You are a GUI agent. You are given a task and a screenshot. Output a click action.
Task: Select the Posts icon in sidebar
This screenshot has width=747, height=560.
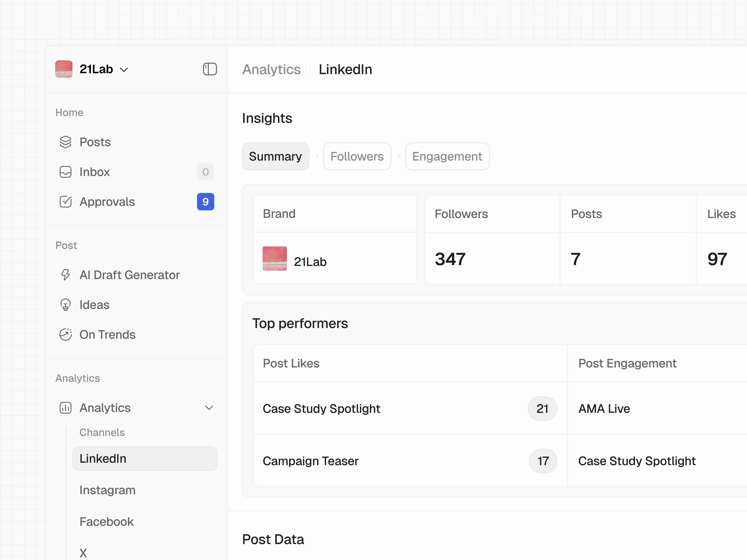click(x=66, y=142)
